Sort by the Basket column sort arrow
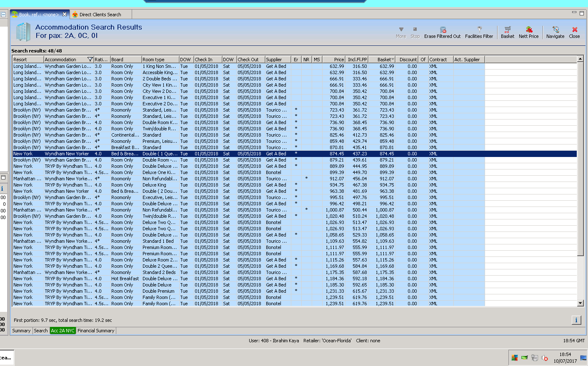Screen dimensions: 588x366 click(x=393, y=60)
